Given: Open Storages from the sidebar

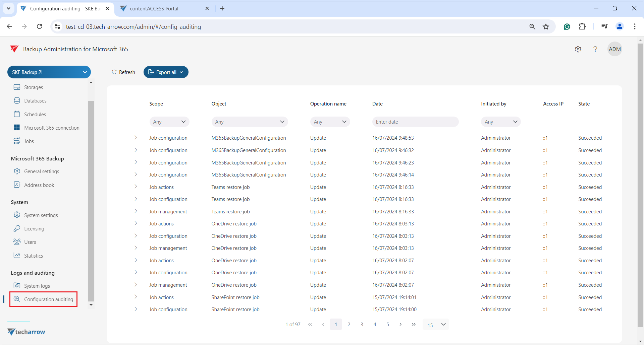Looking at the screenshot, I should [33, 87].
